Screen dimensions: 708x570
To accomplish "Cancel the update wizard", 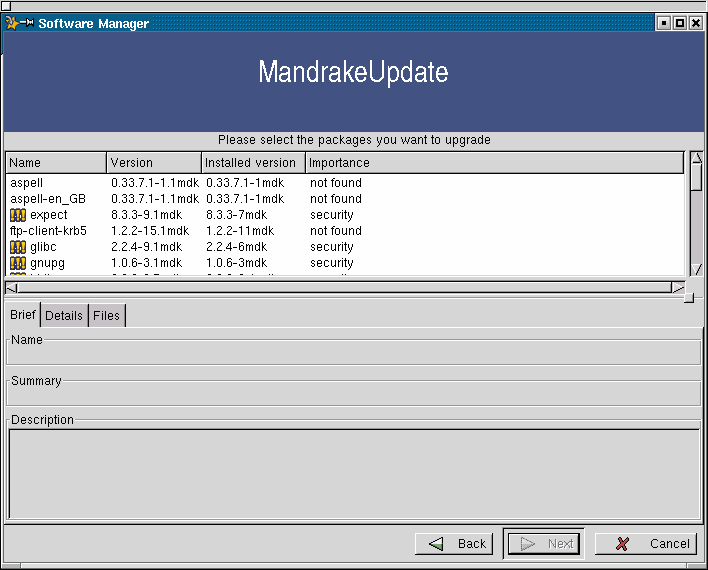I will point(646,544).
